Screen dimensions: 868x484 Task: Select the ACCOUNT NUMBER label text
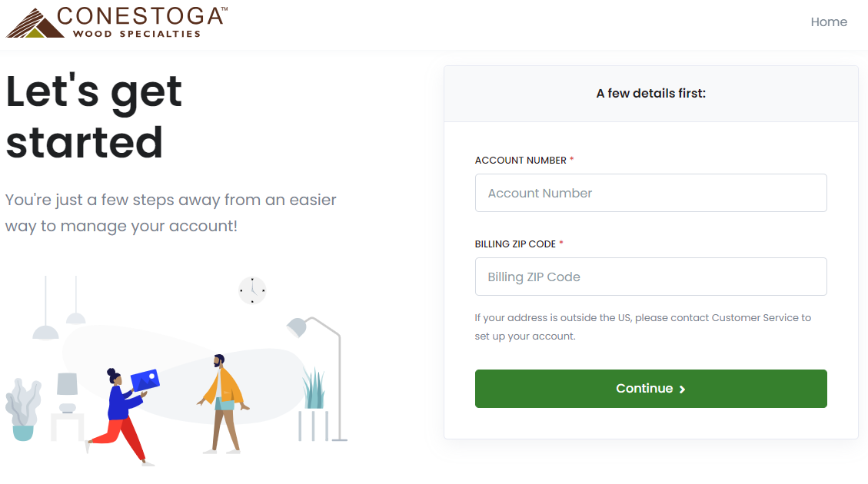click(519, 160)
